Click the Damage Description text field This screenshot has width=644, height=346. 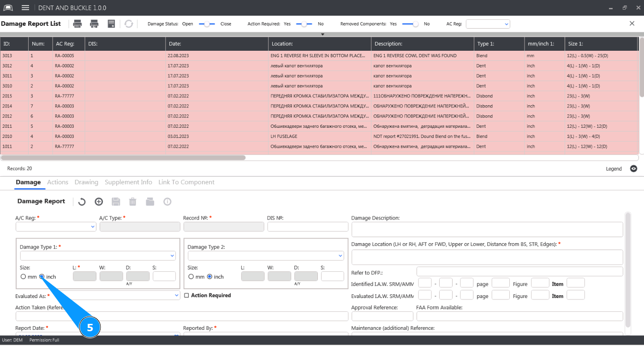pyautogui.click(x=487, y=229)
